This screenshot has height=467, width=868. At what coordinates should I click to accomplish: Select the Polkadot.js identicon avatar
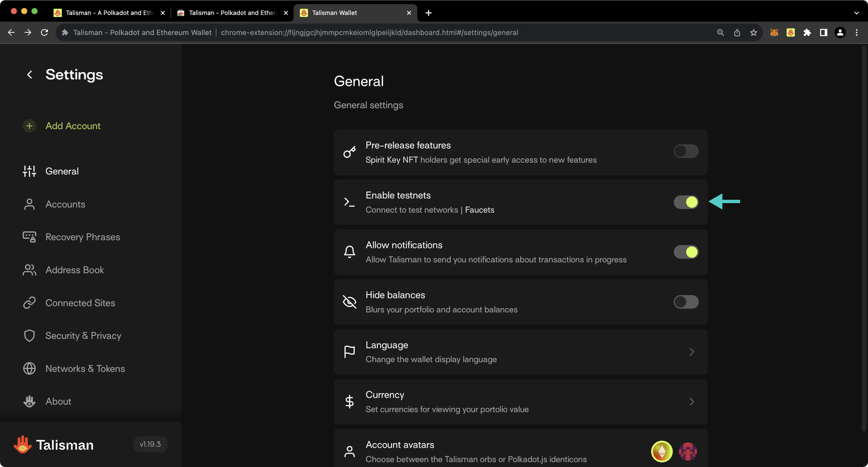pyautogui.click(x=688, y=451)
